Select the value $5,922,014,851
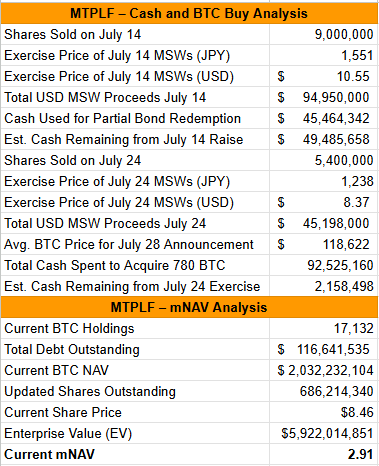Screen dimensions: 379x466 (327, 434)
